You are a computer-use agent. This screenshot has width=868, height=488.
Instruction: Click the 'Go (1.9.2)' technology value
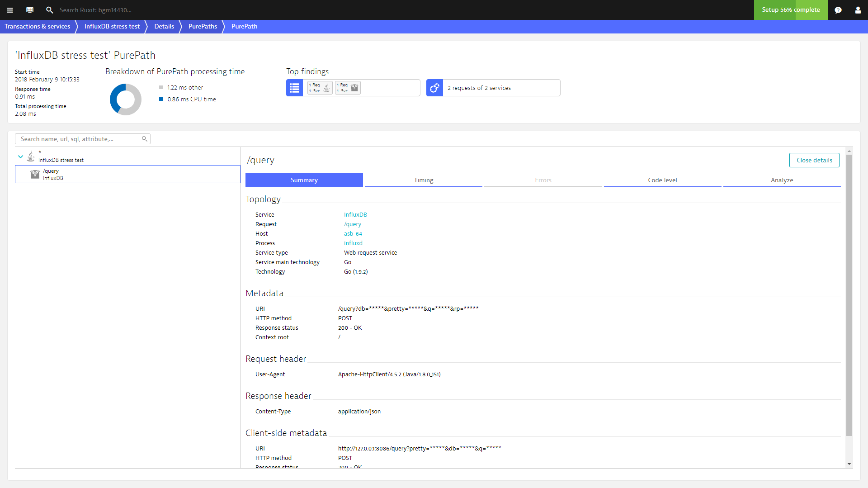356,272
